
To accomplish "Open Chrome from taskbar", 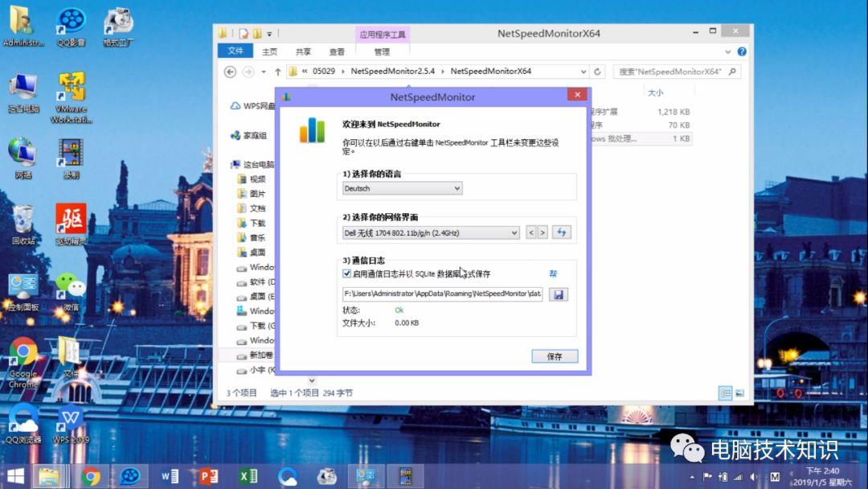I will point(90,476).
